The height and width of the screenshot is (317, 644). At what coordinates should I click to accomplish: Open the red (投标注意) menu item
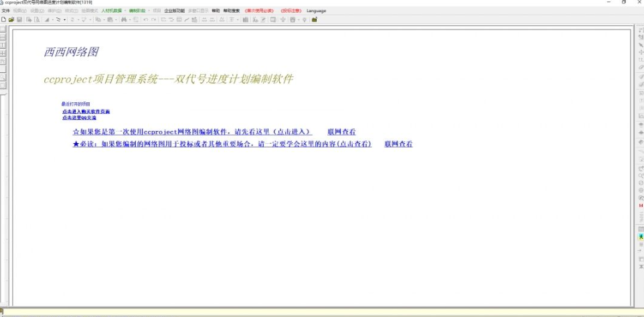290,11
